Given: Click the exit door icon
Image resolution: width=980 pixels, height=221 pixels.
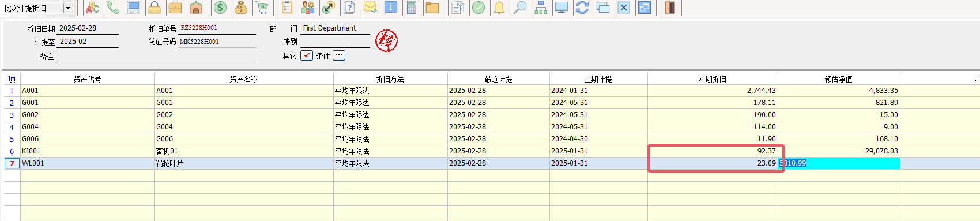Looking at the screenshot, I should tap(670, 8).
